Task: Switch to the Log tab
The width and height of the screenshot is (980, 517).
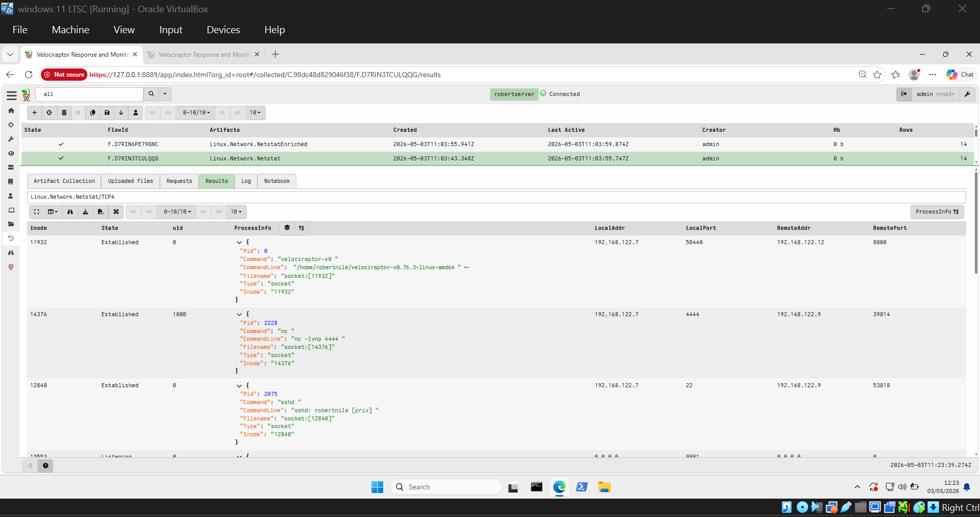Action: pyautogui.click(x=246, y=181)
